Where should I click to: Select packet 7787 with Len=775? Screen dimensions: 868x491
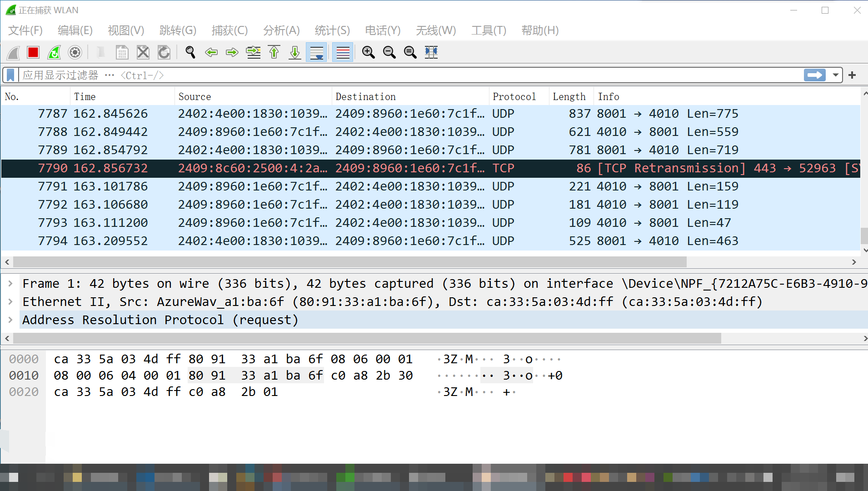431,114
